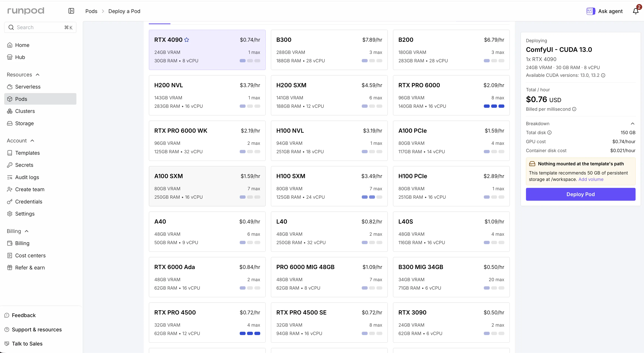Click the Storage drive icon
This screenshot has width=644, height=353.
pyautogui.click(x=10, y=124)
